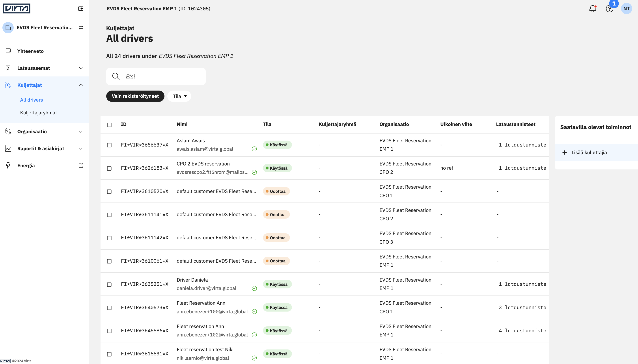The image size is (638, 364).
Task: Check the row FI*VIR*3656637*X
Action: pyautogui.click(x=109, y=145)
